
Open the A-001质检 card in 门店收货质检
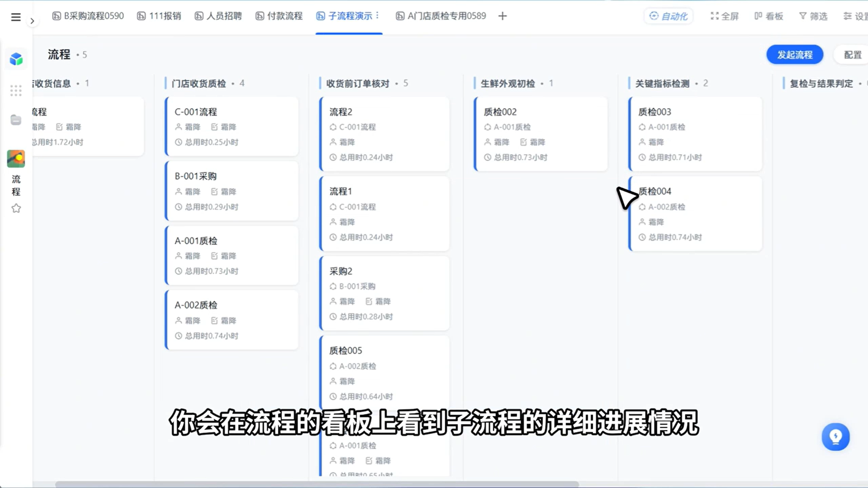(232, 255)
